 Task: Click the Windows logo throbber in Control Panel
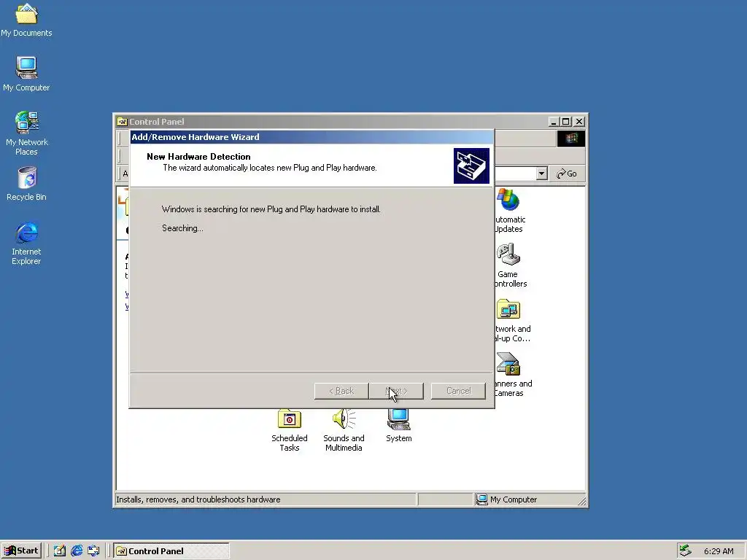(x=571, y=139)
